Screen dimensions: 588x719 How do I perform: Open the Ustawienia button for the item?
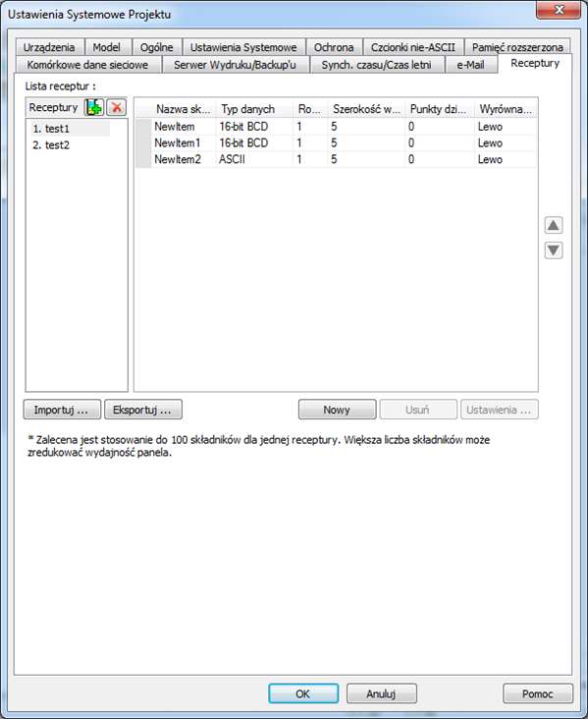point(499,410)
